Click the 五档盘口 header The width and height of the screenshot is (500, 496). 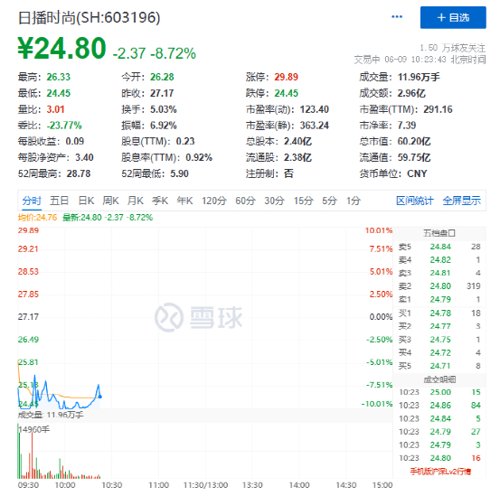coord(439,233)
